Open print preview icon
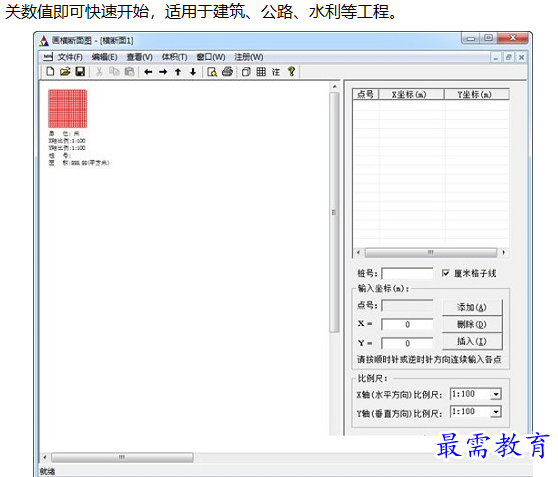 point(212,72)
